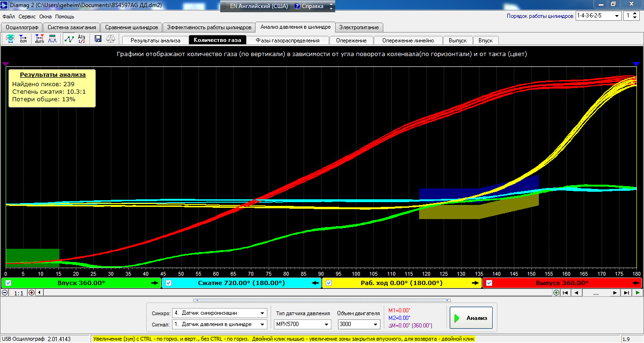Click the green arrow on Впуск bar

point(154,283)
